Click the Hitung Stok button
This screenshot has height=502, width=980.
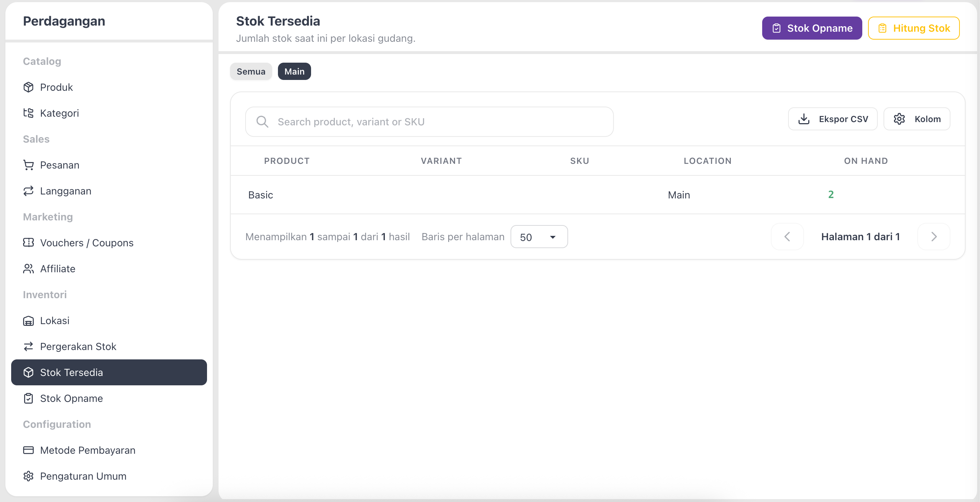click(913, 28)
